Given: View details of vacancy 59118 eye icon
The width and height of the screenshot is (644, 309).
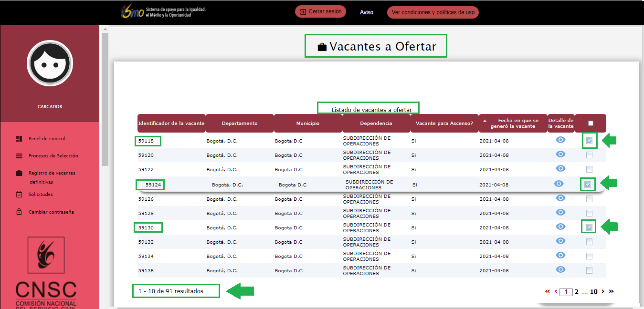Looking at the screenshot, I should [x=560, y=140].
